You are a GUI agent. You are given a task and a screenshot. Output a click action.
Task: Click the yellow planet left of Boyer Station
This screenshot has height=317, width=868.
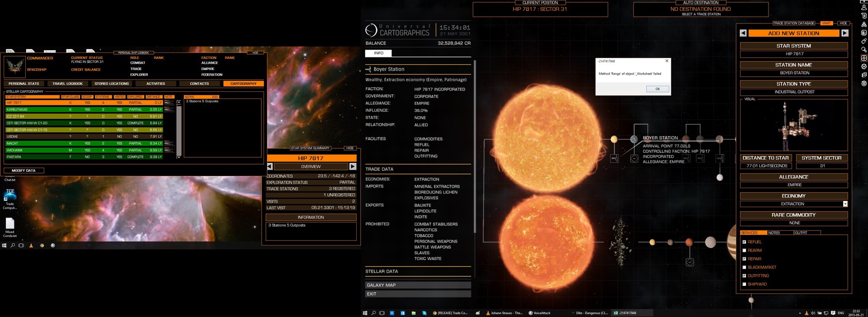tap(614, 139)
